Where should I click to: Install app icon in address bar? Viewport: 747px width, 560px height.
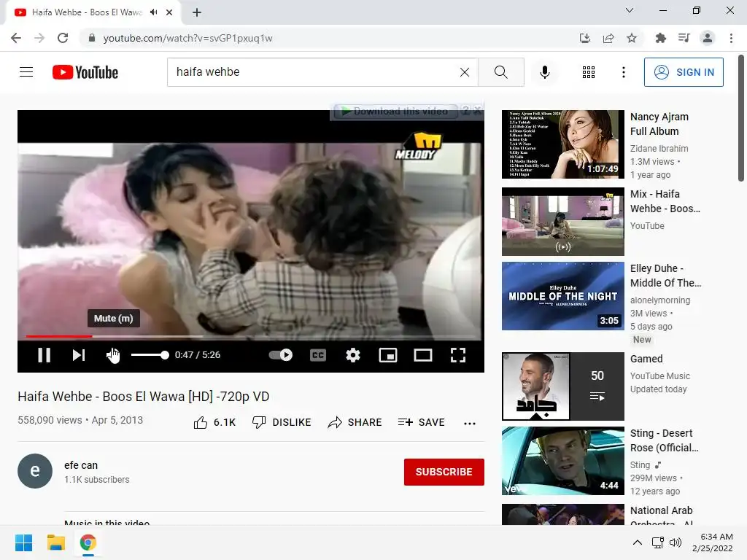click(x=584, y=38)
